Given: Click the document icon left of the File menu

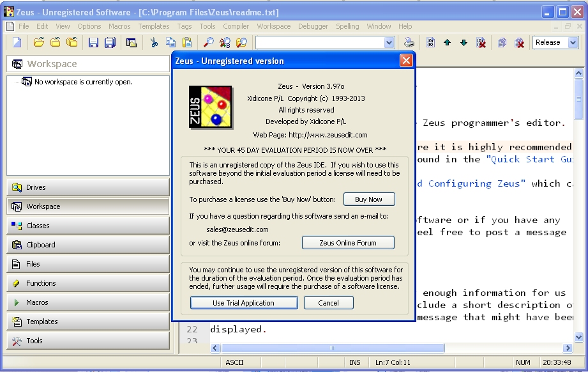Looking at the screenshot, I should coord(10,26).
